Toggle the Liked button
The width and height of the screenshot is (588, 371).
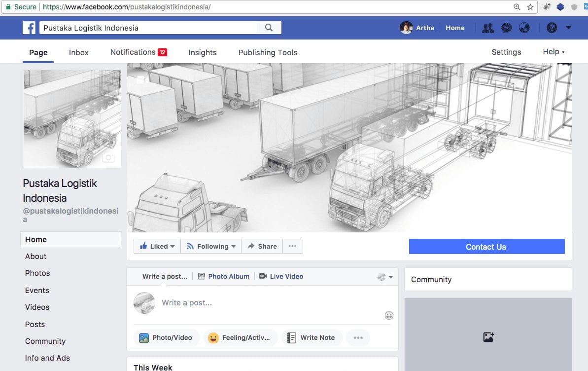pos(157,246)
